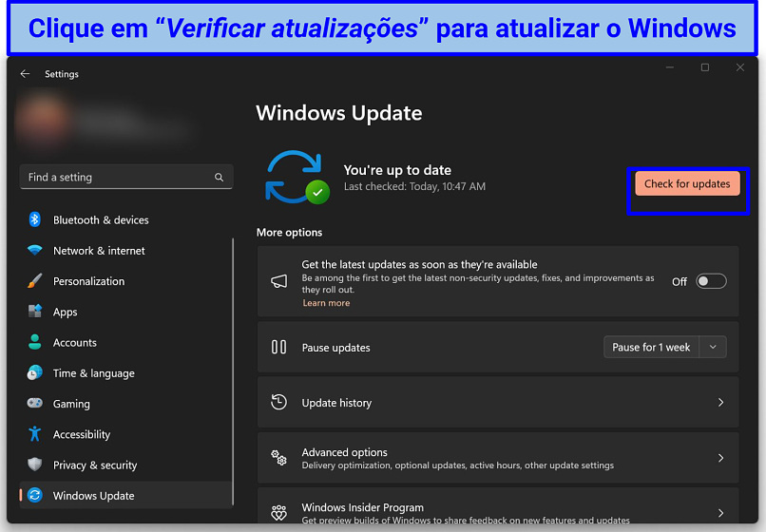This screenshot has width=766, height=532.
Task: Click the large update status sync icon
Action: pos(297,178)
